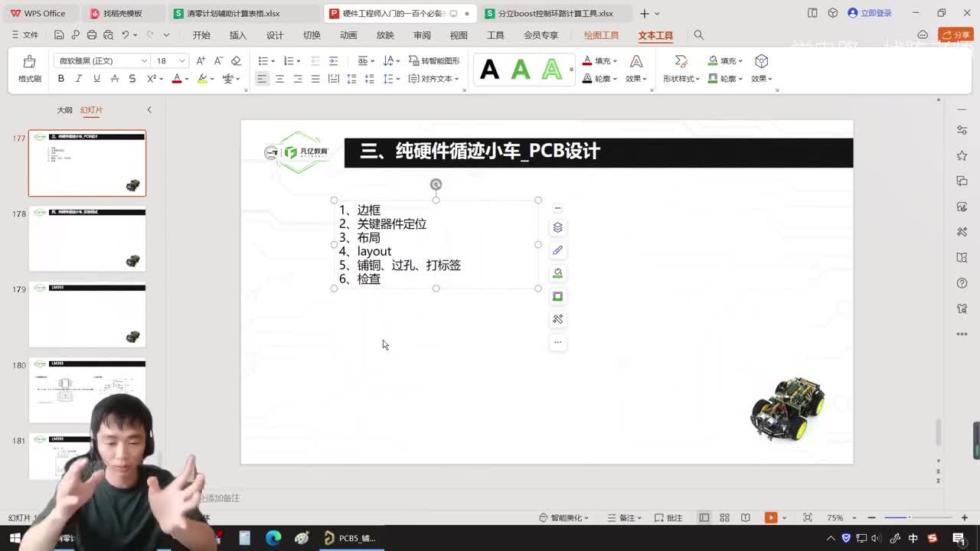Image resolution: width=980 pixels, height=551 pixels.
Task: Select the outlined green A text style
Action: click(x=552, y=70)
